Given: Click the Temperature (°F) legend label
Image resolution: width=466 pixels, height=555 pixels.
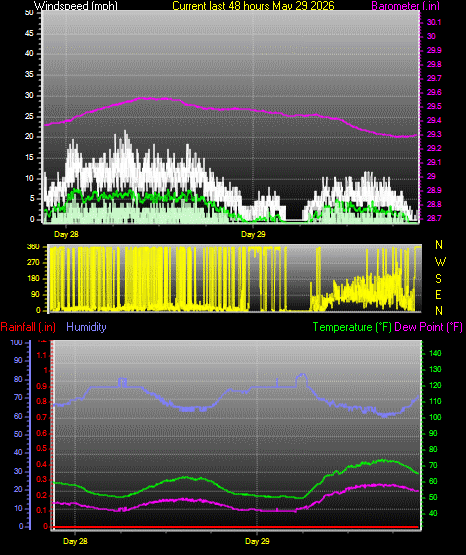Looking at the screenshot, I should pos(352,327).
